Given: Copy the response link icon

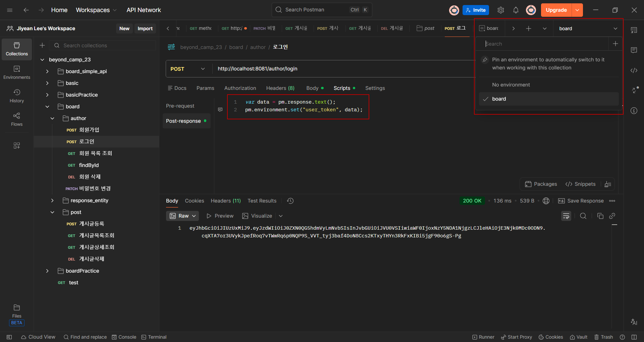Looking at the screenshot, I should pos(612,216).
